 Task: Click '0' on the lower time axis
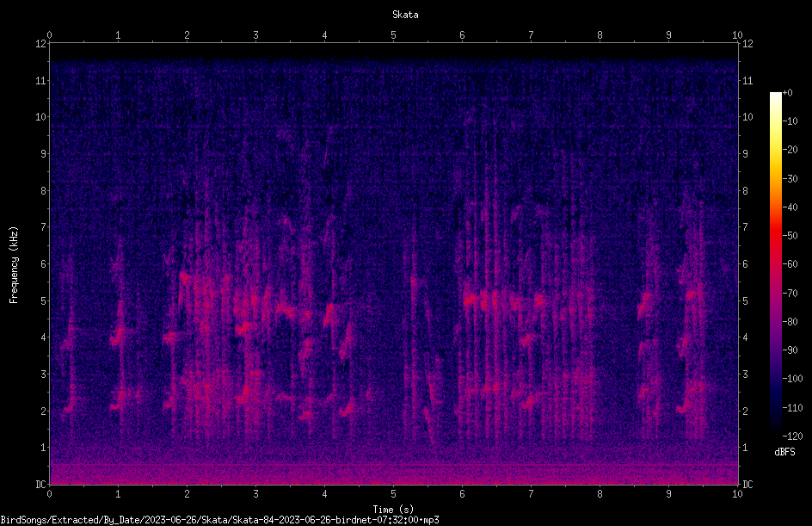click(x=49, y=494)
